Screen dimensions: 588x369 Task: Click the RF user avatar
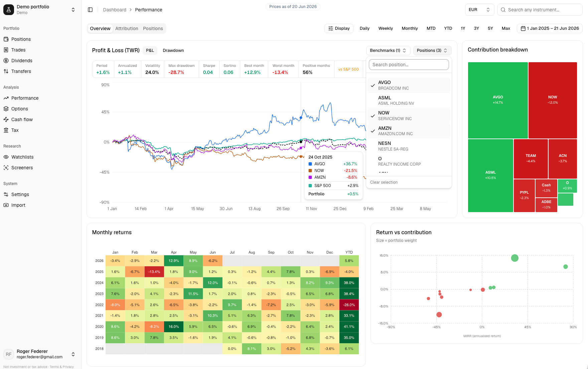(9, 354)
